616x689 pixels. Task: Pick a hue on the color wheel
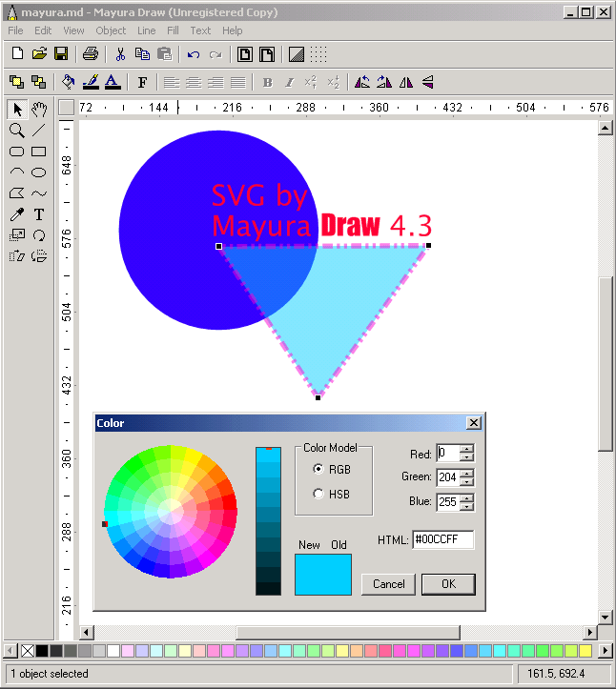pos(171,512)
